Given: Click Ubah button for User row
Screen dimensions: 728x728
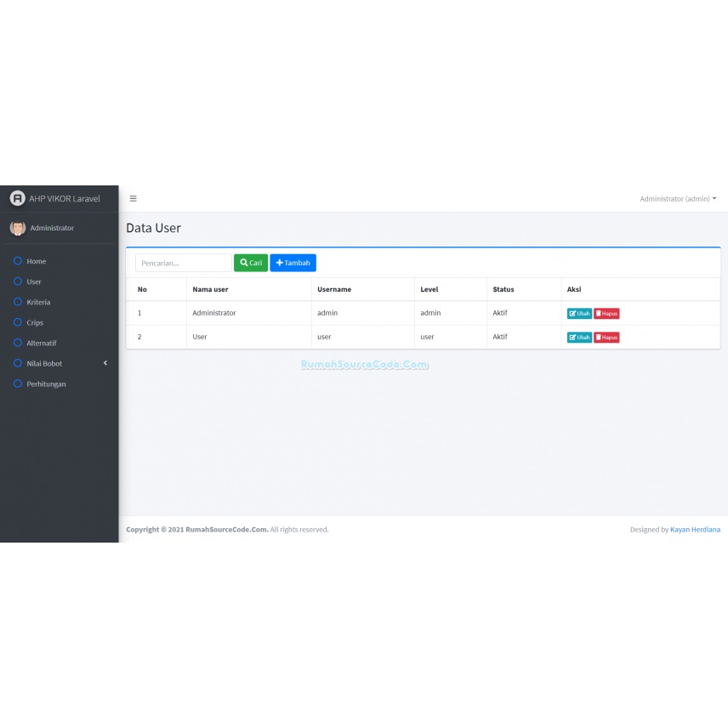Looking at the screenshot, I should point(579,337).
